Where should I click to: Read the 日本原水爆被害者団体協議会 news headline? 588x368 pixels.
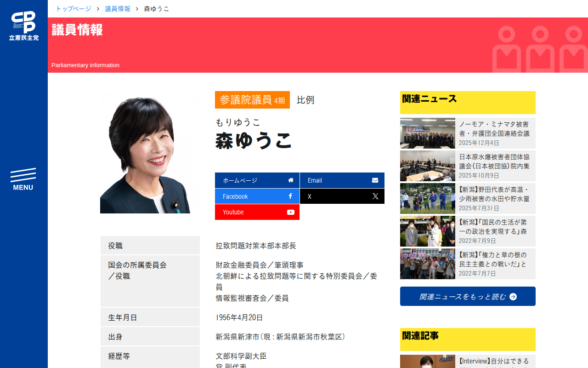(x=494, y=161)
